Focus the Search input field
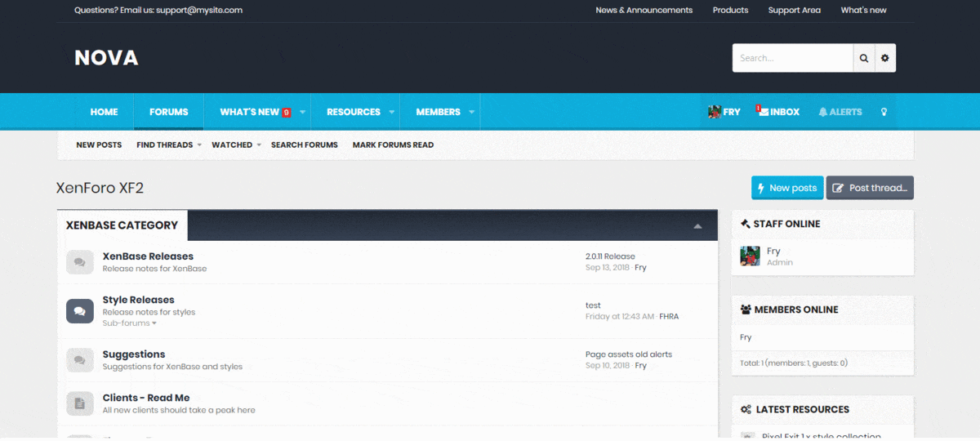This screenshot has height=441, width=980. tap(793, 58)
